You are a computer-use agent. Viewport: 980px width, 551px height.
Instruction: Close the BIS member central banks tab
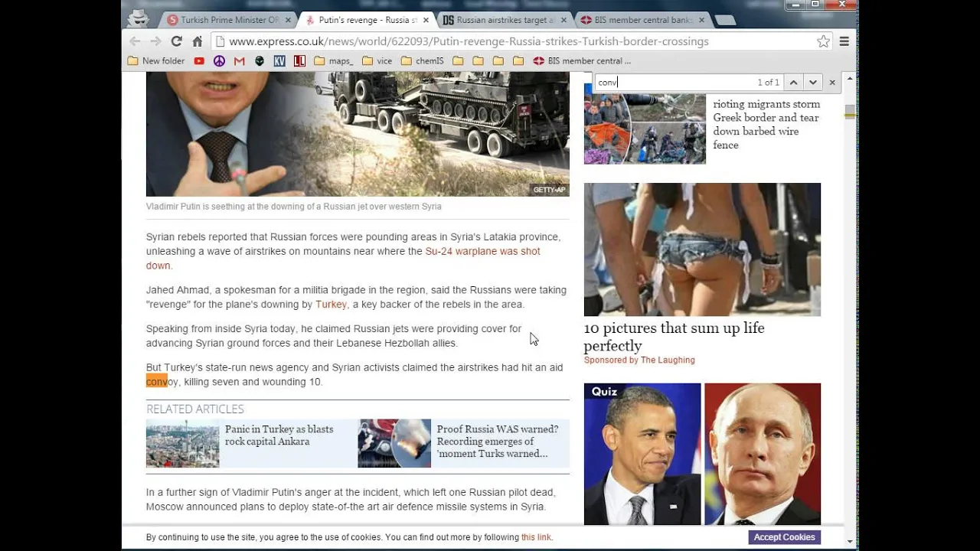coord(701,20)
